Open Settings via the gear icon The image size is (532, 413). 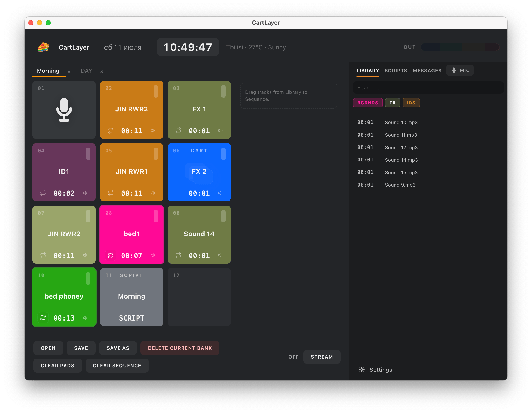click(x=362, y=370)
